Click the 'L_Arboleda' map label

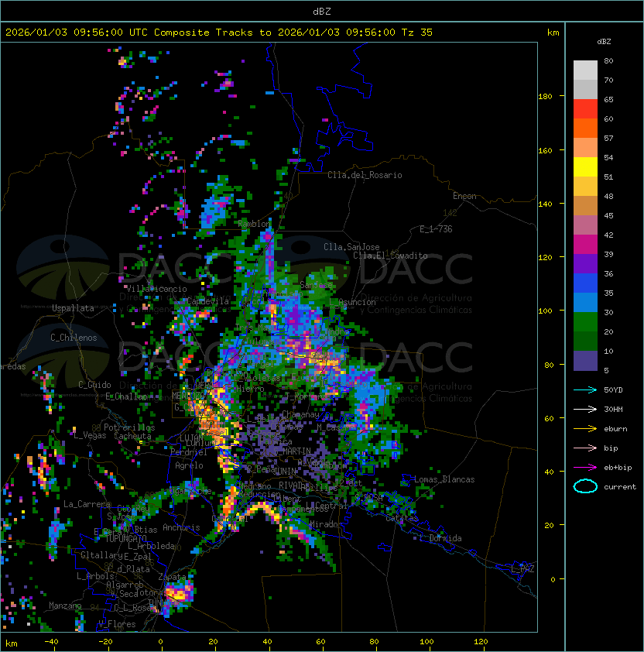coord(151,546)
